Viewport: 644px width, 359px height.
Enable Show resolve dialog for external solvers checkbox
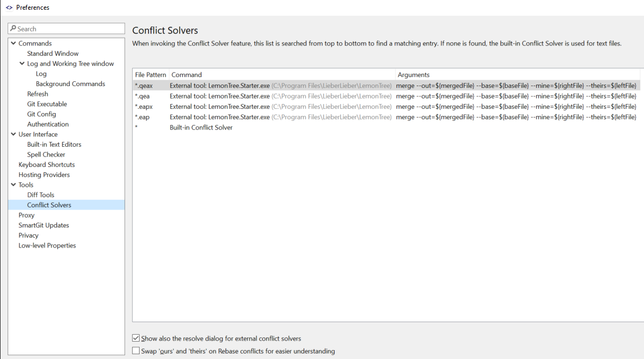(136, 338)
